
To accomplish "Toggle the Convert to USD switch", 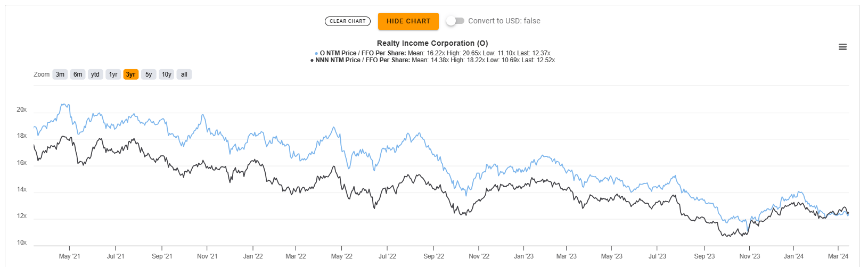I will (x=455, y=21).
